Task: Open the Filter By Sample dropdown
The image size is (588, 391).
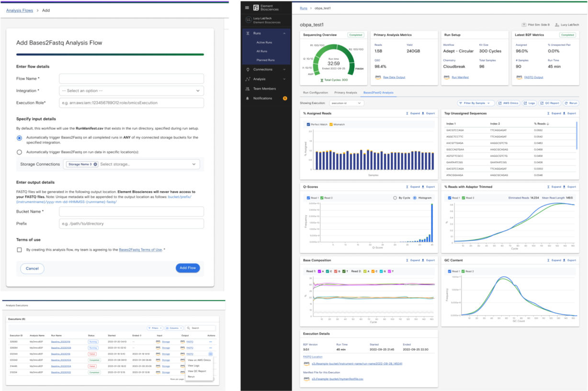Action: coord(476,103)
